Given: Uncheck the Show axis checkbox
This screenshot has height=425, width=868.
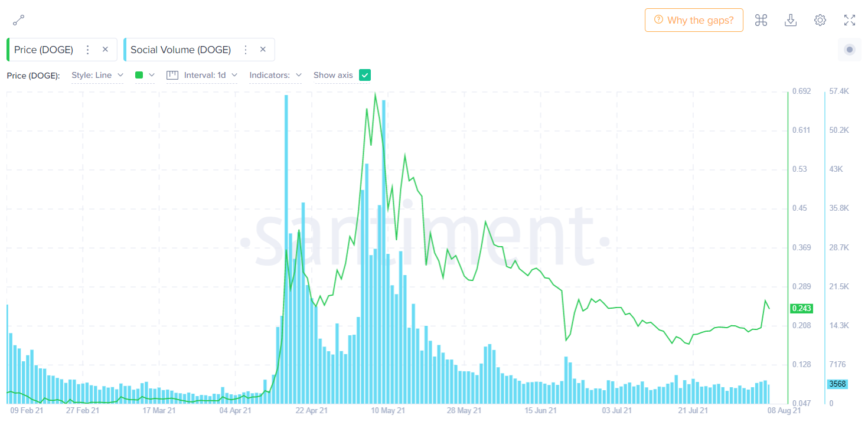Looking at the screenshot, I should (x=365, y=75).
